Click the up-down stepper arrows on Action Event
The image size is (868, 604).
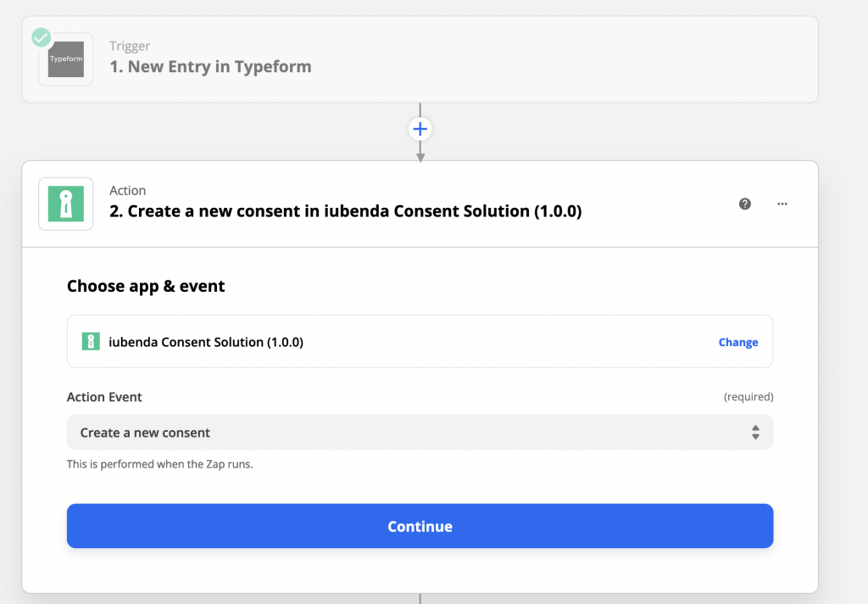(x=754, y=432)
